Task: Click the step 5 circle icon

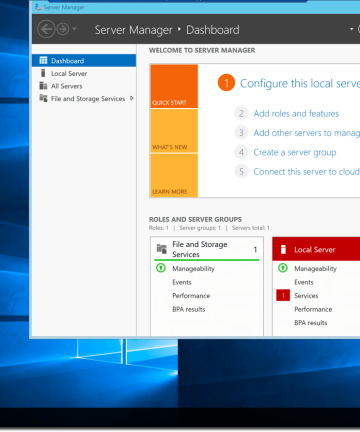Action: tap(241, 171)
